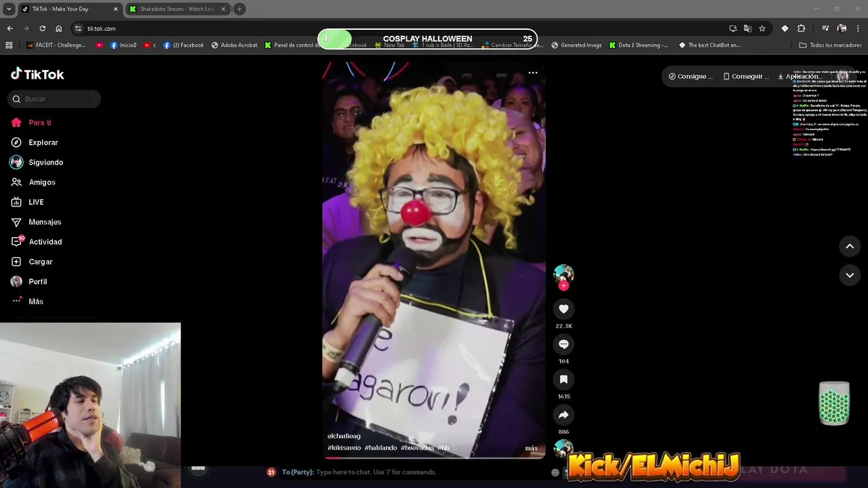868x488 pixels.
Task: Open the Chrome profile avatar
Action: (x=842, y=28)
